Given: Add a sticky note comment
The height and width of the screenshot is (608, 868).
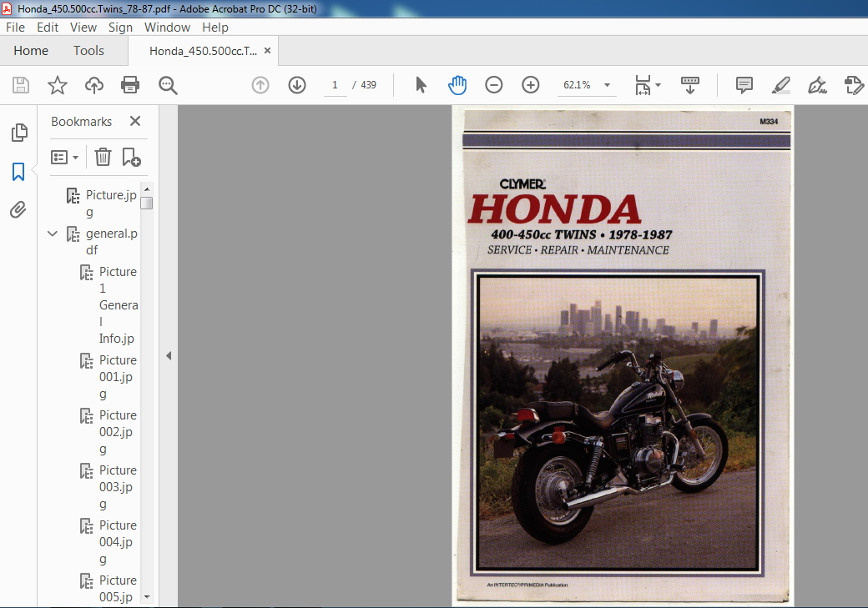Looking at the screenshot, I should (744, 85).
